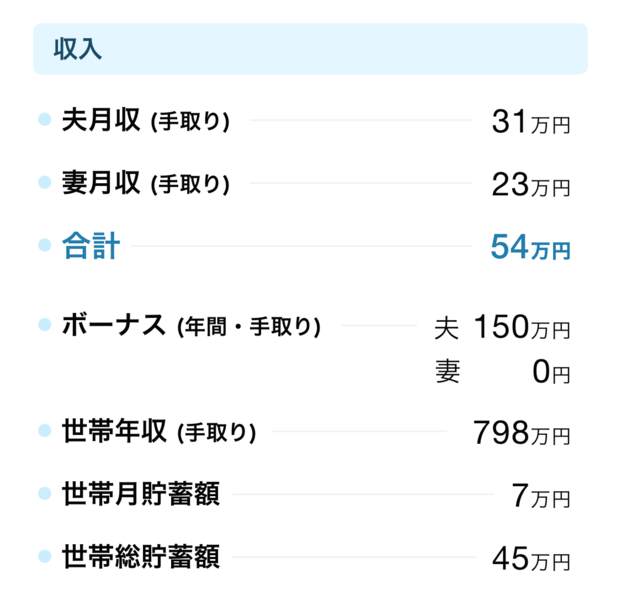The width and height of the screenshot is (621, 606).
Task: Click the bullet dot beside 世帯総貯蓄額
Action: (45, 556)
